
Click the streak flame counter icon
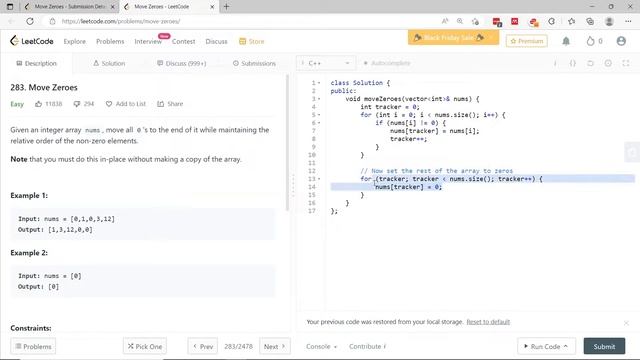pyautogui.click(x=590, y=41)
